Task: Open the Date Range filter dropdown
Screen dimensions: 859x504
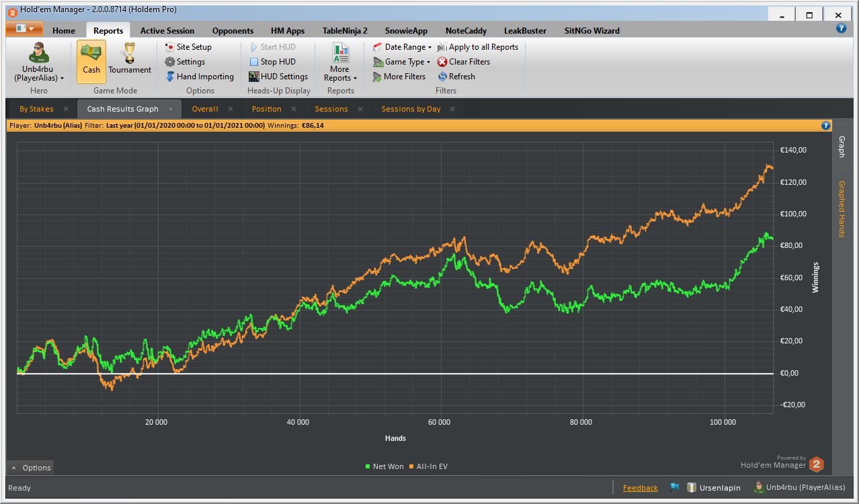Action: [402, 47]
